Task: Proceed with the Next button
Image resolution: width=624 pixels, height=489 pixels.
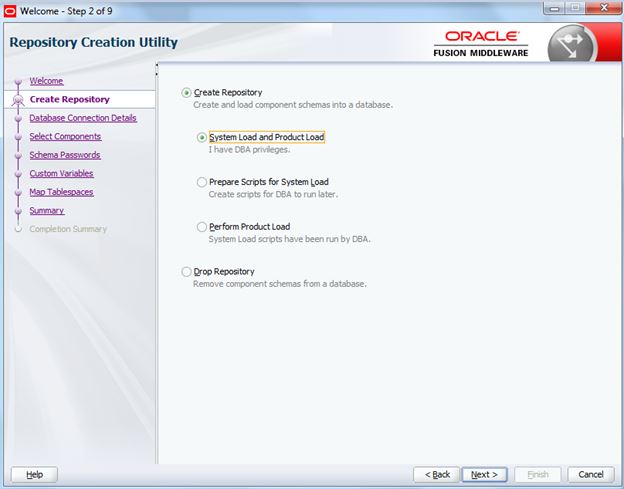Action: click(484, 475)
